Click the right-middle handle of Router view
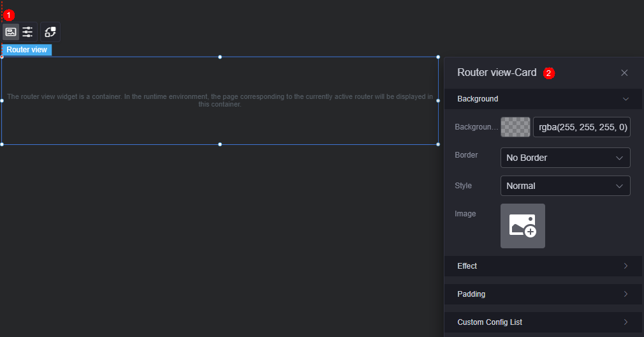Image resolution: width=644 pixels, height=337 pixels. (438, 101)
